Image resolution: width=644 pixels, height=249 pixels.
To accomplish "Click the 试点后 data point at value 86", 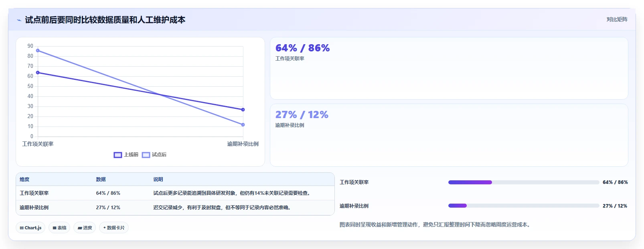I will click(38, 51).
